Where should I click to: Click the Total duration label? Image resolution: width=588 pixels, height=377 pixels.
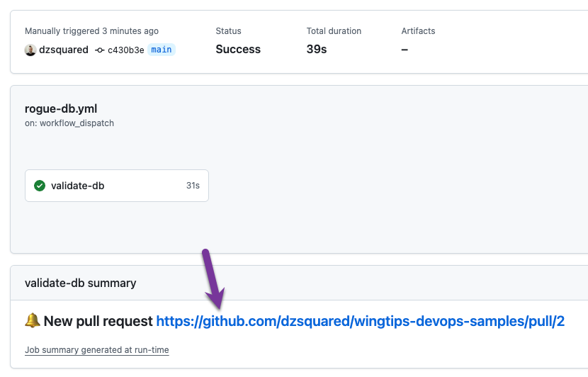click(334, 31)
